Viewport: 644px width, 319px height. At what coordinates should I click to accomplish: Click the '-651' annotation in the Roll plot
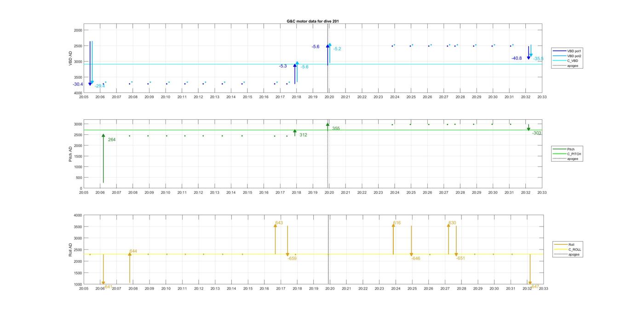tap(460, 259)
